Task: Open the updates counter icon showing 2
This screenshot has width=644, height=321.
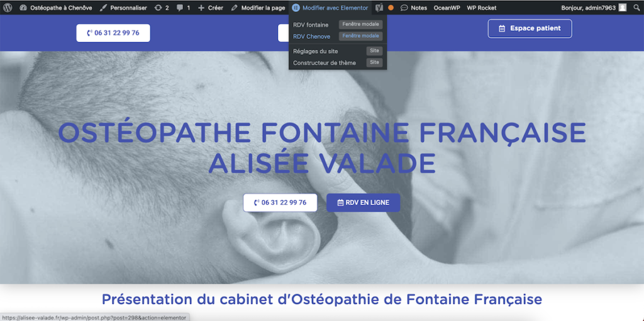Action: [162, 8]
